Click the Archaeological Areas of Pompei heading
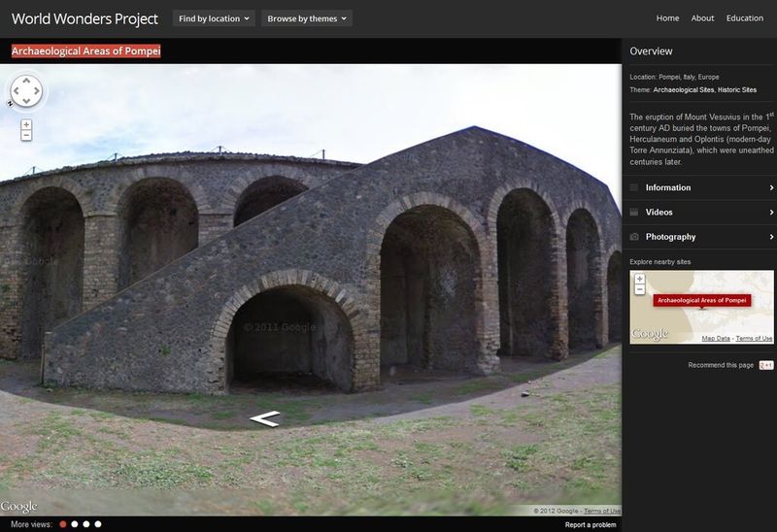This screenshot has width=777, height=532. pos(85,51)
